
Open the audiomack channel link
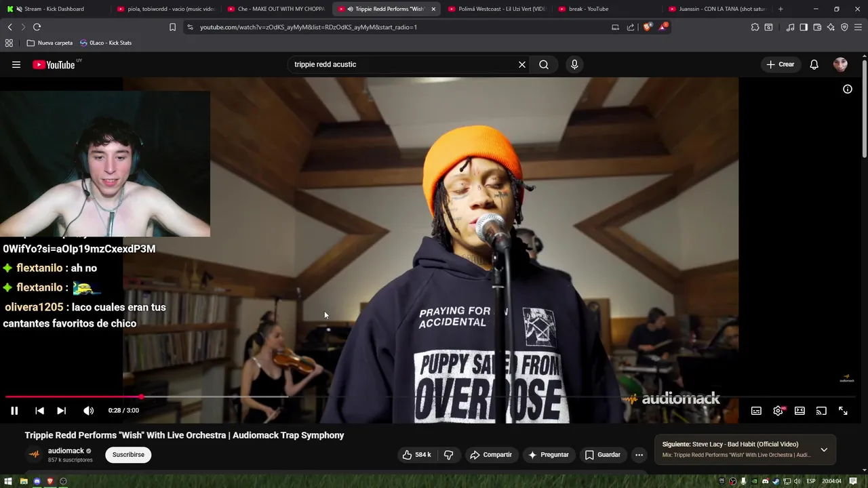pos(66,451)
